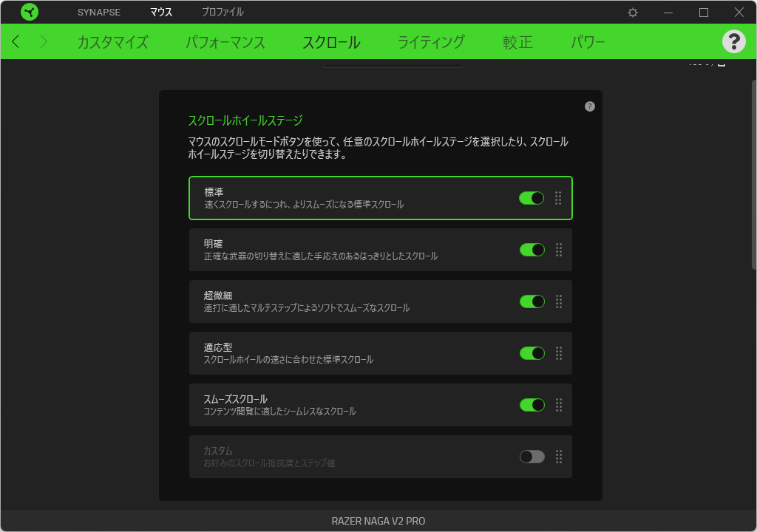Screen dimensions: 757x532
Task: Minimize the Synapse window
Action: click(x=668, y=13)
